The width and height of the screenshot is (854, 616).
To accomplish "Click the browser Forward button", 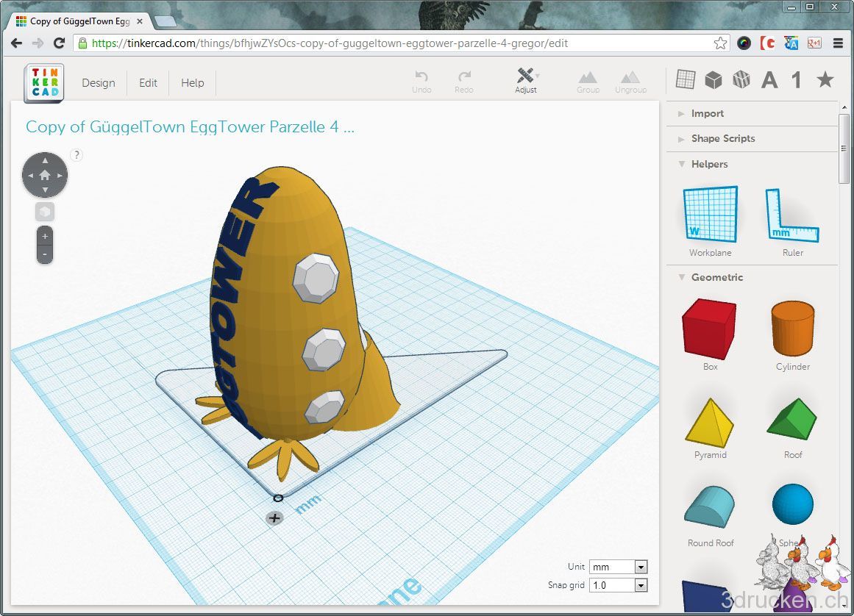I will point(38,43).
